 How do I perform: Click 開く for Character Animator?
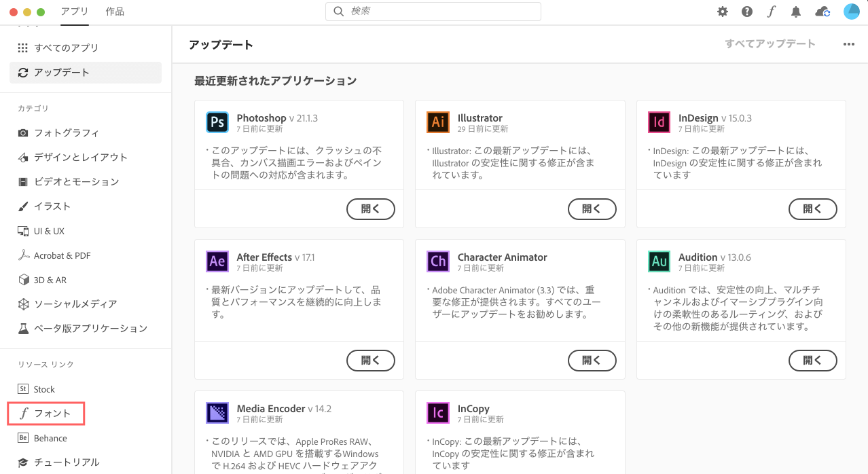[592, 361]
